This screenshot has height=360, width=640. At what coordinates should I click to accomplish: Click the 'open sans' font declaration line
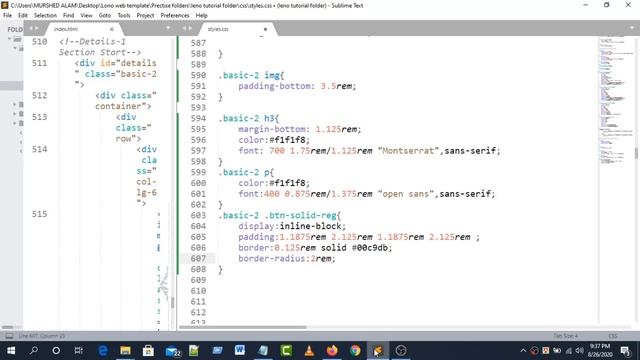pyautogui.click(x=367, y=194)
